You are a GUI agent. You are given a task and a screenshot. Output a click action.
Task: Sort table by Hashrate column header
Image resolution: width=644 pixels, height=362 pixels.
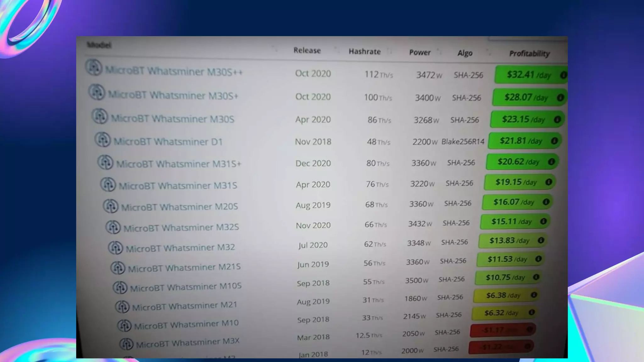pyautogui.click(x=364, y=52)
